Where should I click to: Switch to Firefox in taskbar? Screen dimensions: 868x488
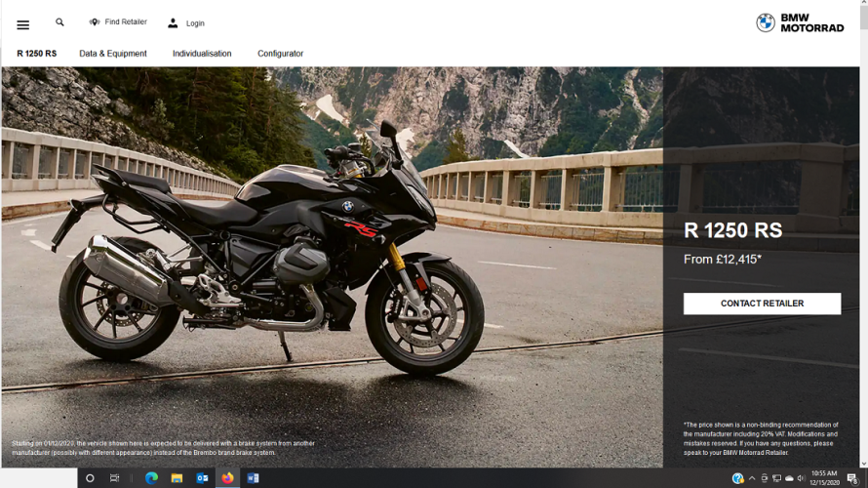227,478
